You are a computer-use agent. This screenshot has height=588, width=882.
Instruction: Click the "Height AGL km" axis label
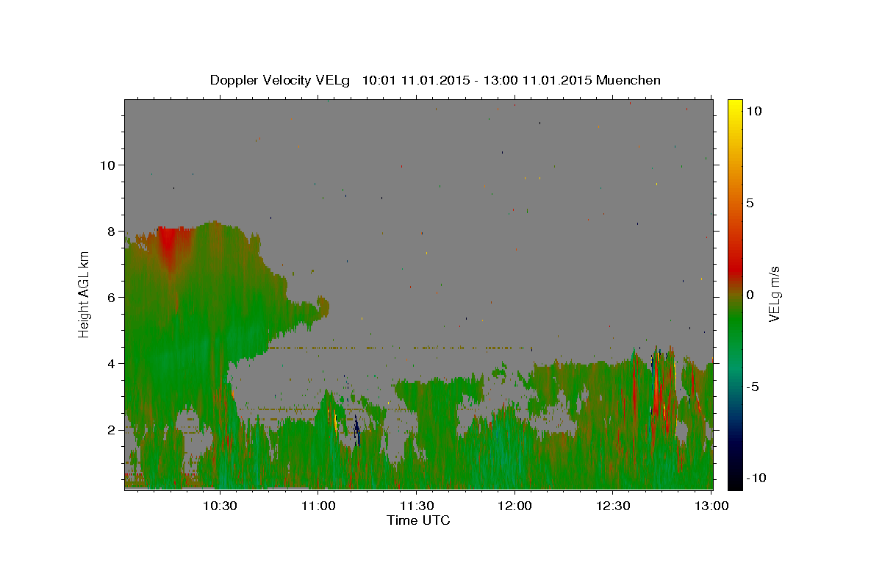[x=84, y=294]
